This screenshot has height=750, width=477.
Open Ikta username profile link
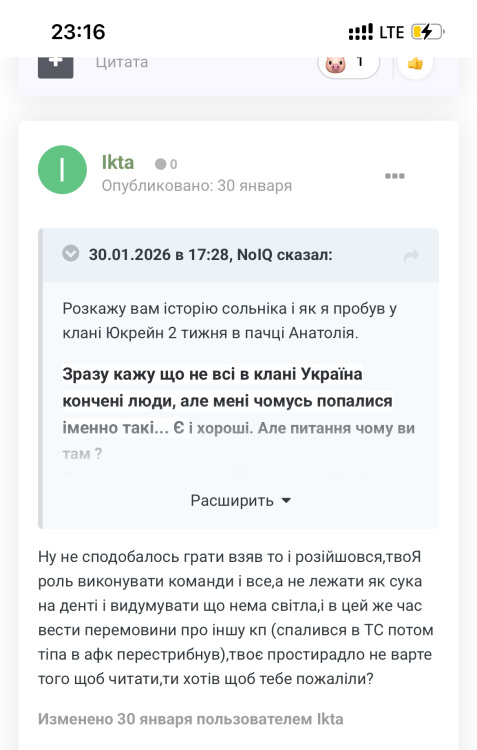[x=118, y=163]
